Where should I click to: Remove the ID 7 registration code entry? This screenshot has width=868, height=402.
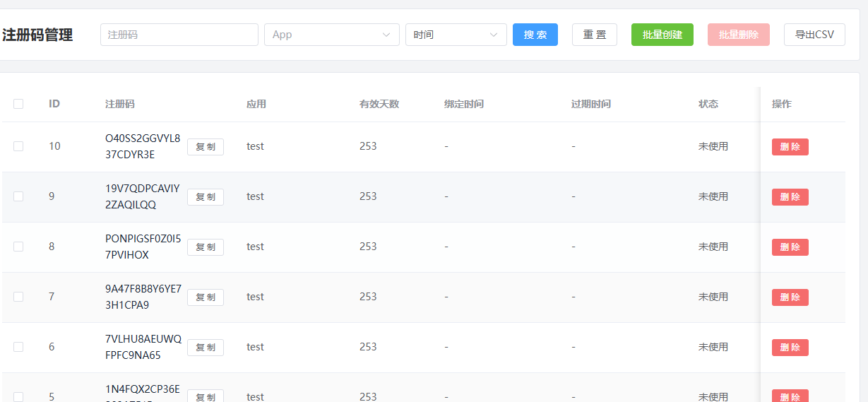tap(790, 297)
